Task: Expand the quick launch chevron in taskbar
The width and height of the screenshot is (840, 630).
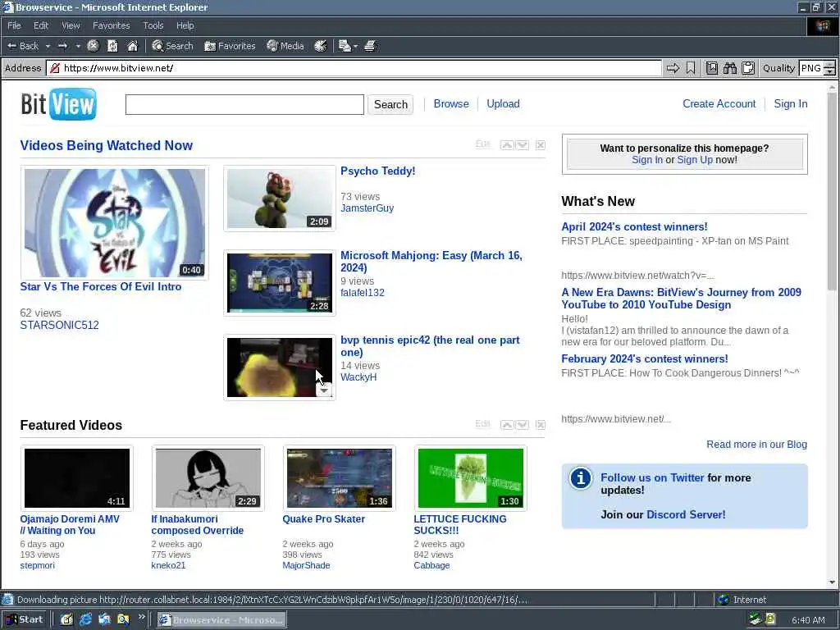Action: [141, 617]
